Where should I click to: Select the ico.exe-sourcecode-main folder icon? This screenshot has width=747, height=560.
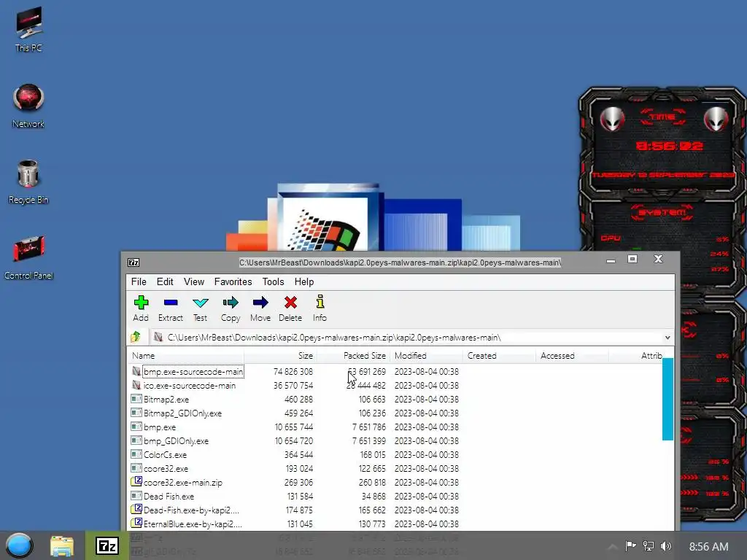(136, 385)
